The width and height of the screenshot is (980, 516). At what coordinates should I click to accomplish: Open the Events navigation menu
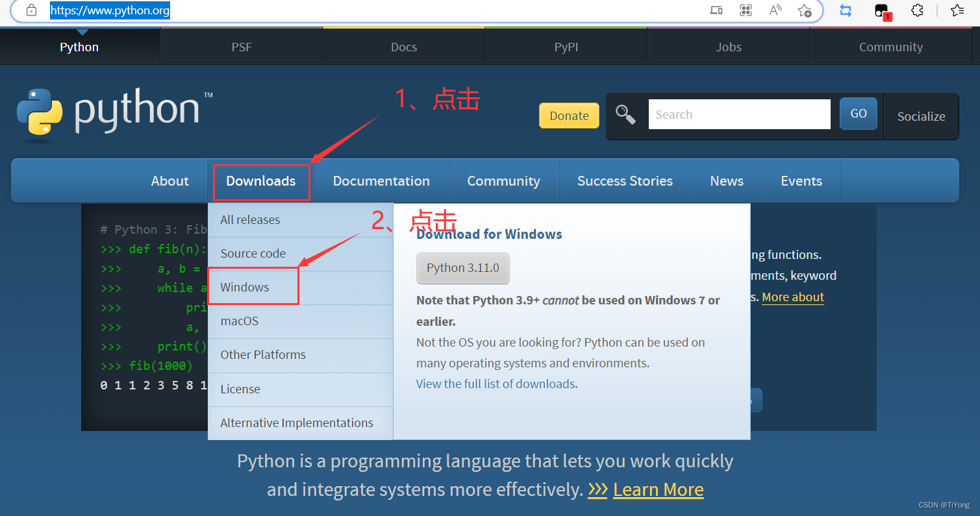(801, 181)
